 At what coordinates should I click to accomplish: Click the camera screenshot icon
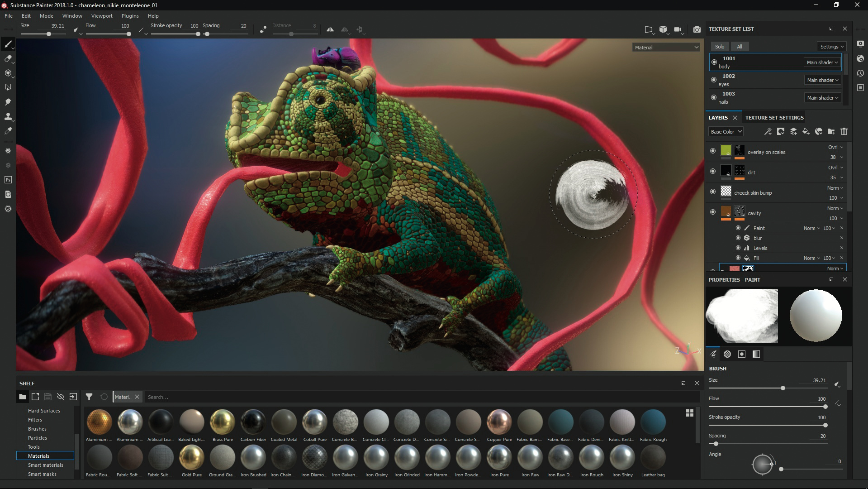click(697, 29)
